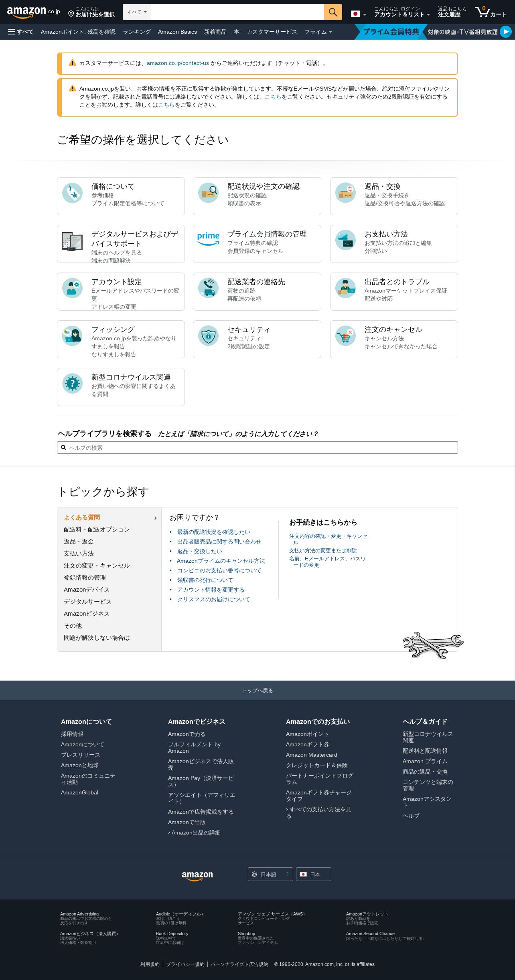Click the Japan flag language icon in header
The image size is (515, 980).
tap(355, 14)
